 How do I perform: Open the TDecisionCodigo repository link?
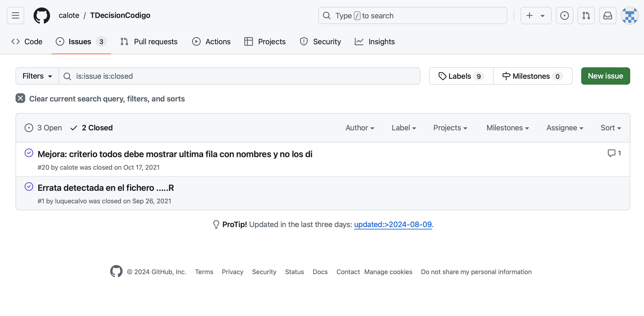pos(120,15)
